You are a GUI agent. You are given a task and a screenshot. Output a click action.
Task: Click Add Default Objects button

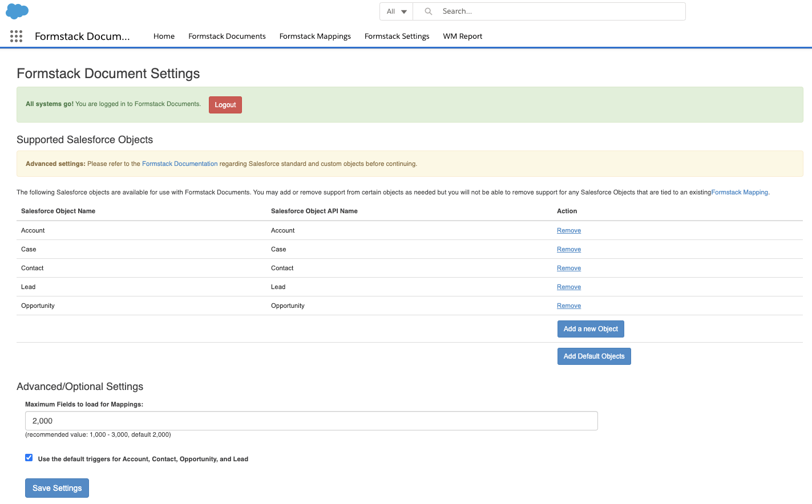pos(593,356)
